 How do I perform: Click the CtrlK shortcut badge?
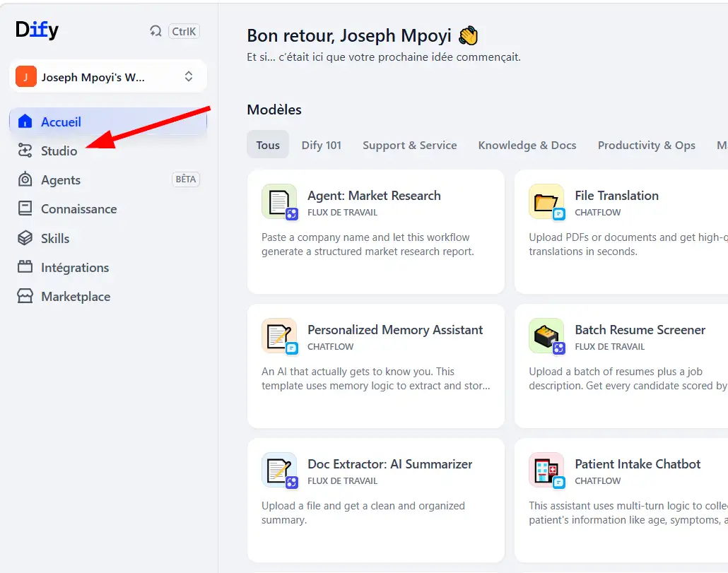coord(184,31)
